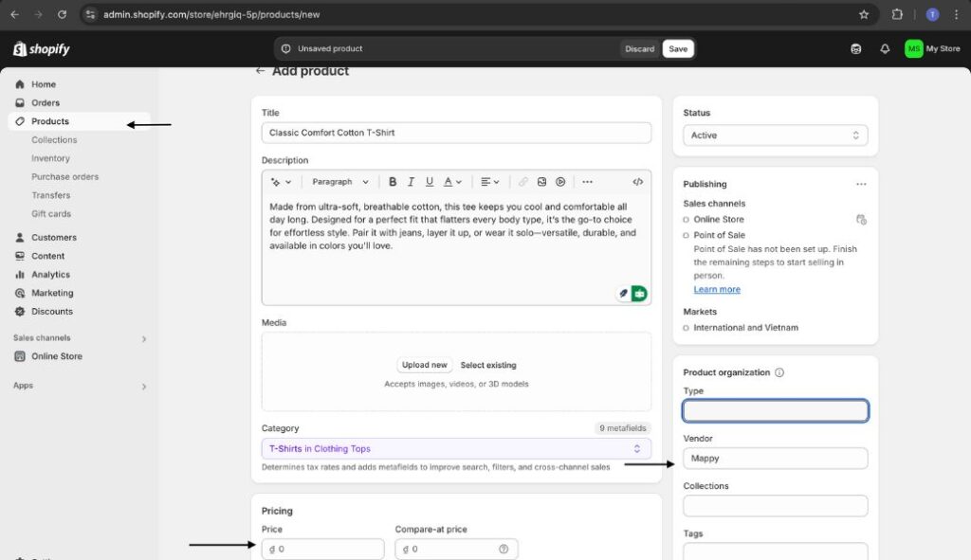Focus the product Type field
Viewport: 971px width, 560px height.
coord(776,411)
